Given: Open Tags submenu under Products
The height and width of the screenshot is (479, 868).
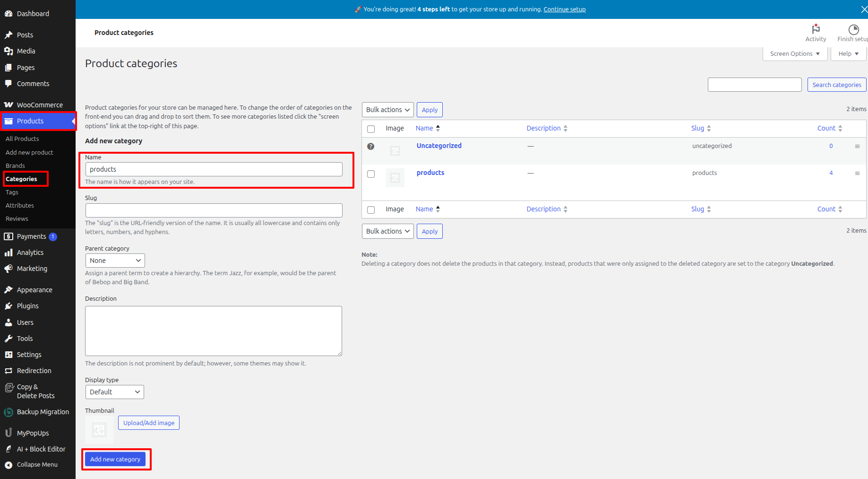Looking at the screenshot, I should [x=12, y=192].
